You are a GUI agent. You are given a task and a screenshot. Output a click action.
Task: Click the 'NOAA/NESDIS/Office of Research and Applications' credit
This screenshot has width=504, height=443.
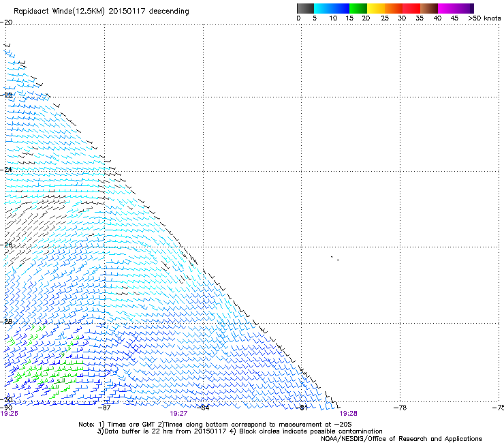point(401,439)
